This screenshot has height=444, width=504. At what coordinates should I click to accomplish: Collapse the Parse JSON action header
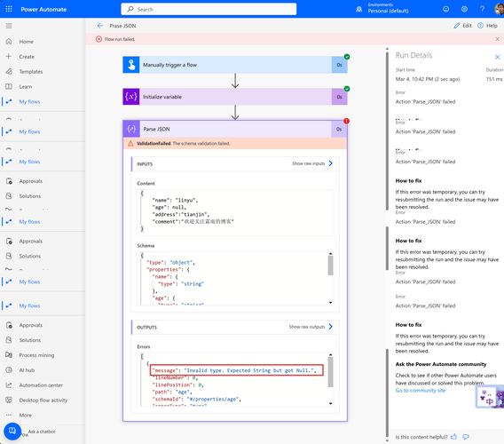coord(235,129)
